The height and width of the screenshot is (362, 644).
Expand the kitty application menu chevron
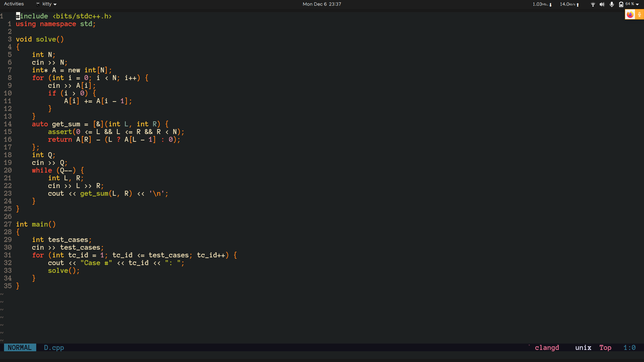(55, 4)
